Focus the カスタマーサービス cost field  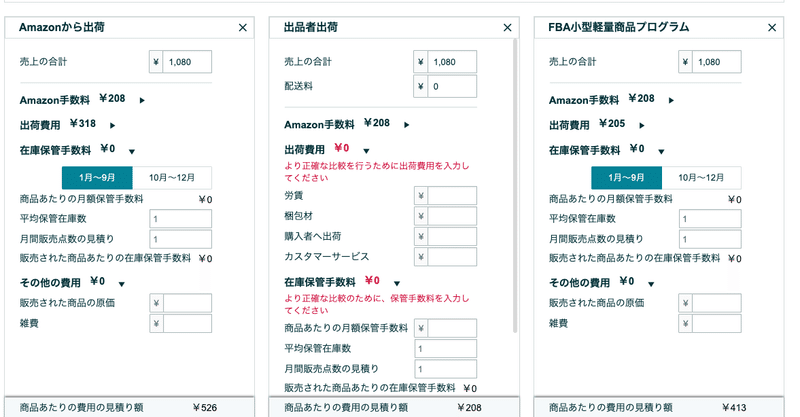452,257
